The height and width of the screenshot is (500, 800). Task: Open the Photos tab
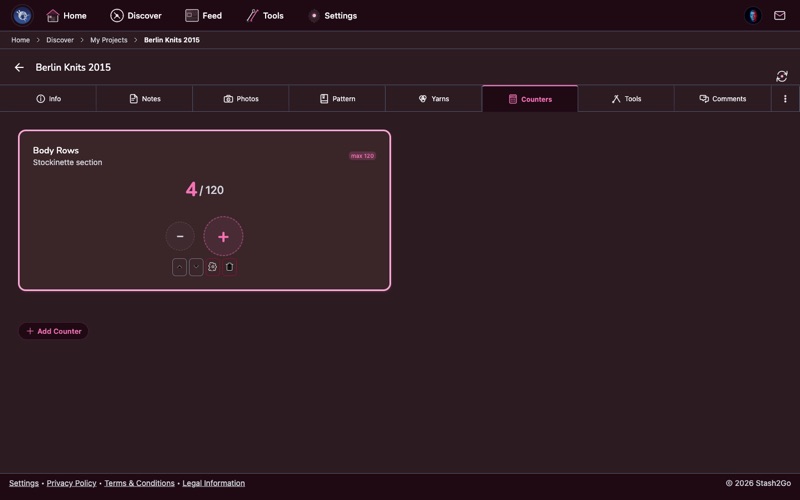(x=241, y=99)
